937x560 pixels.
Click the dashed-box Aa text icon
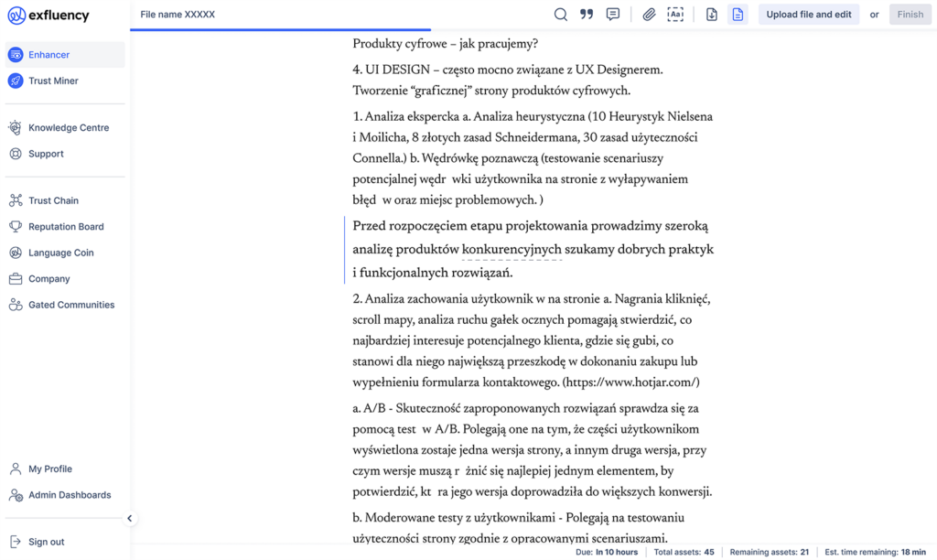tap(675, 15)
